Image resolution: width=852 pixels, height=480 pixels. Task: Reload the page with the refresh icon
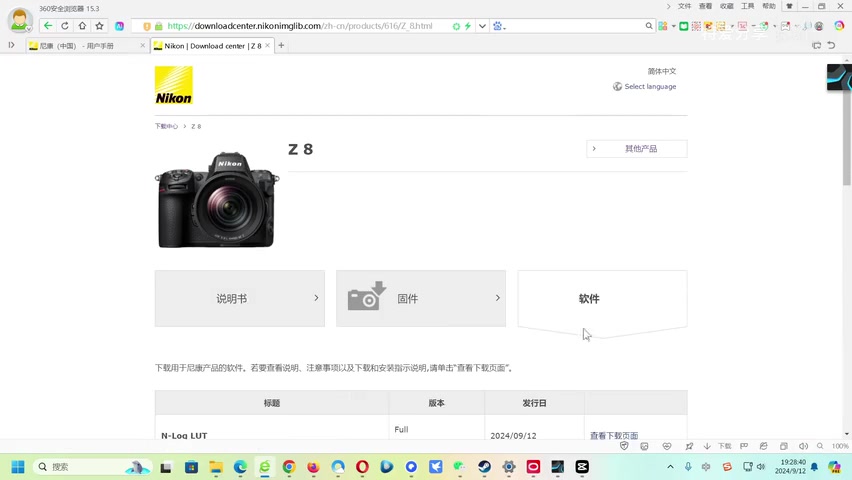pyautogui.click(x=65, y=26)
